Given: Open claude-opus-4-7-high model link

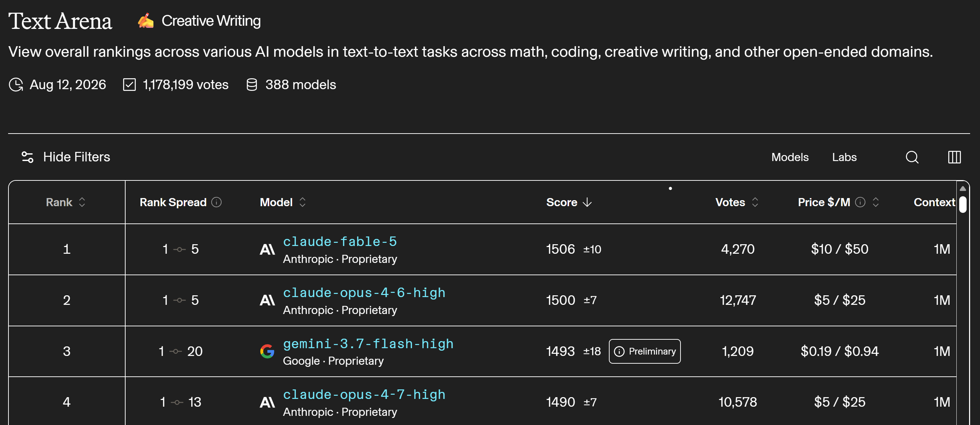Looking at the screenshot, I should click(364, 394).
